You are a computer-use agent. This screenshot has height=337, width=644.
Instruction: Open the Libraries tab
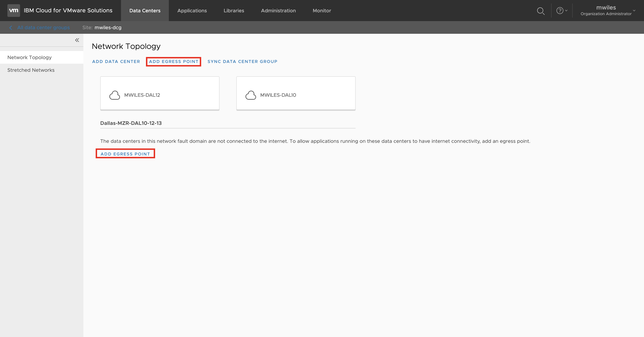click(x=234, y=11)
